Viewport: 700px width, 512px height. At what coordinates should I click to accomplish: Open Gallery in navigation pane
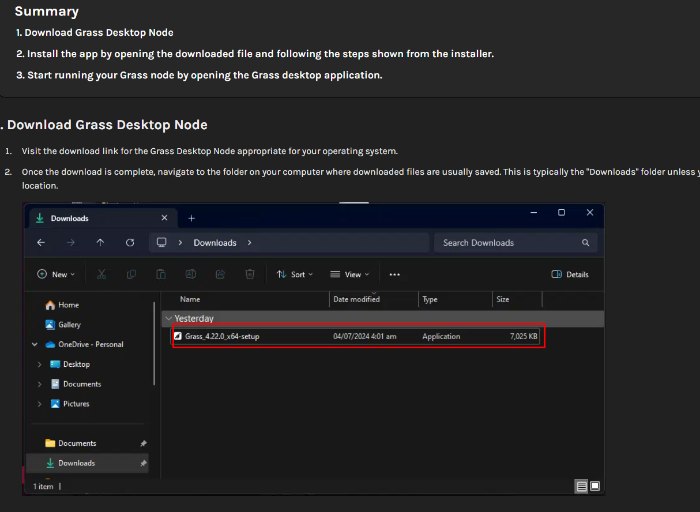click(63, 325)
